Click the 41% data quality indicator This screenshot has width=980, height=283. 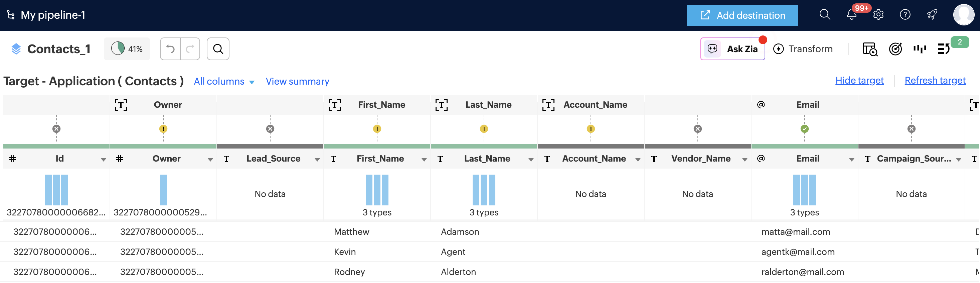[127, 49]
